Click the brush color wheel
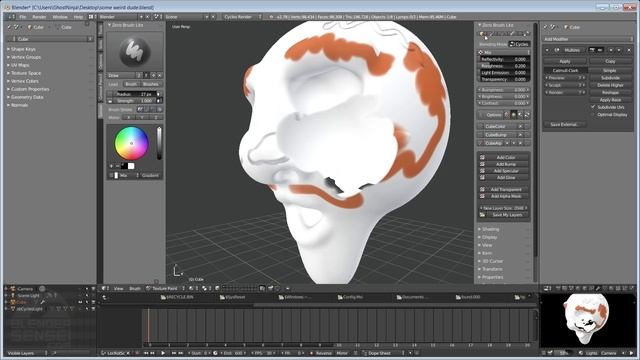The height and width of the screenshot is (360, 640). click(x=131, y=143)
